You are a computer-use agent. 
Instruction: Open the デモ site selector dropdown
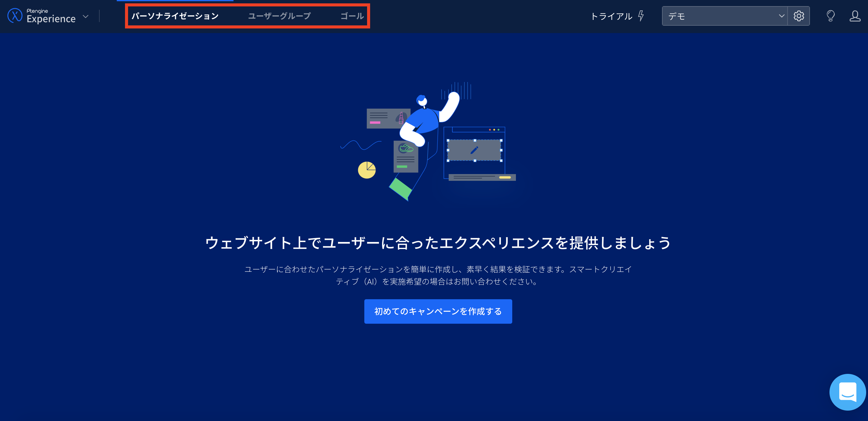[x=724, y=16]
